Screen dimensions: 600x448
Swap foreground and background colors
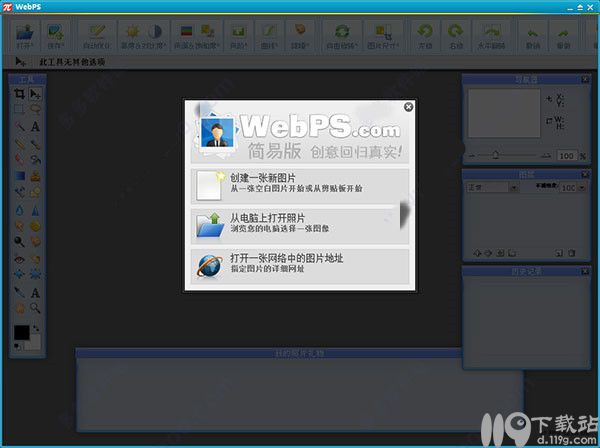click(x=36, y=329)
